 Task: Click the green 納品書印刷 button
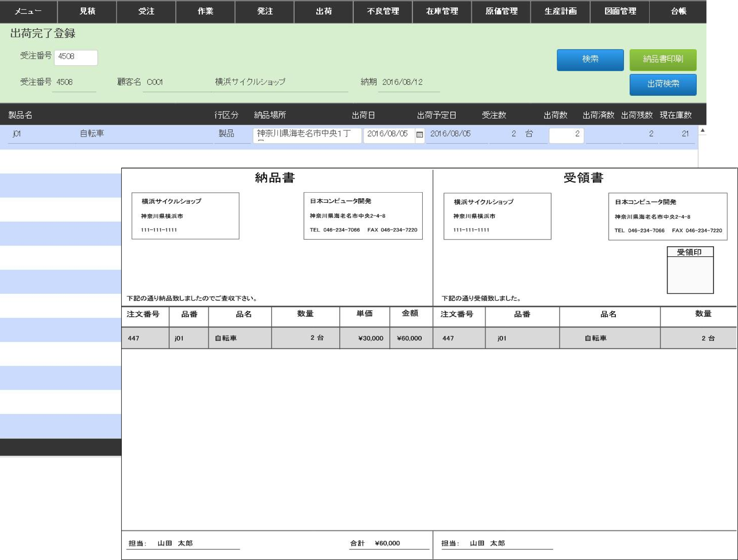[x=663, y=60]
